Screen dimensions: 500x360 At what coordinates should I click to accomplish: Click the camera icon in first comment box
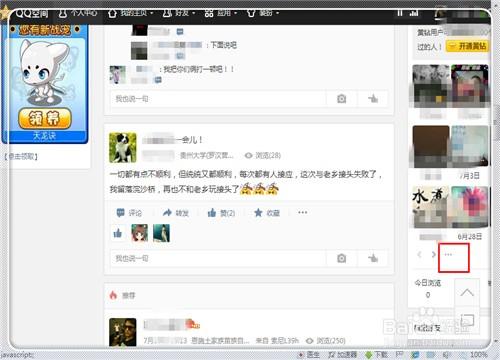[342, 99]
